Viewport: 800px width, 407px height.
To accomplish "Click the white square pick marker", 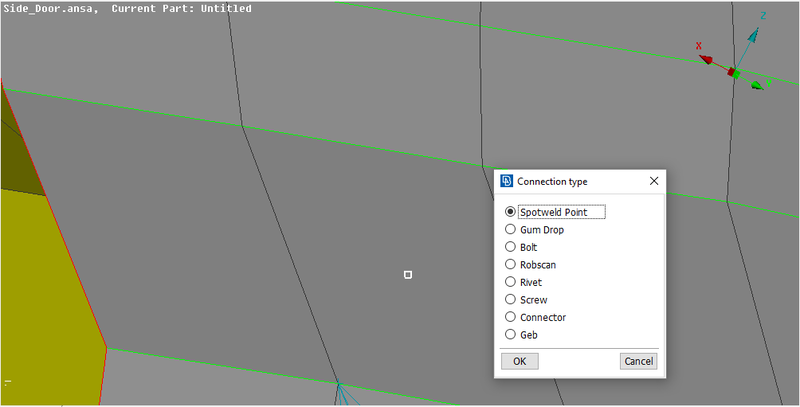I will [x=408, y=275].
